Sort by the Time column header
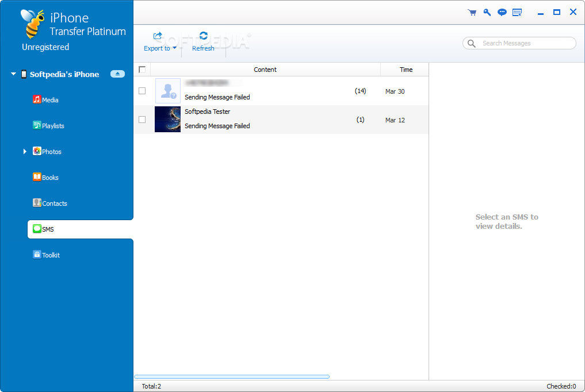Viewport: 585px width, 392px height. (406, 70)
